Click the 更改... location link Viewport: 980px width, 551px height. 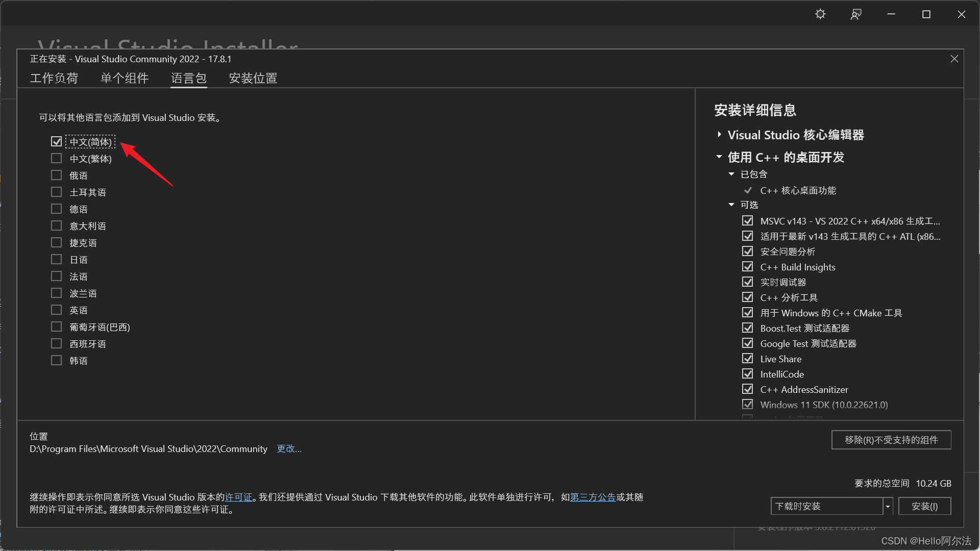289,448
